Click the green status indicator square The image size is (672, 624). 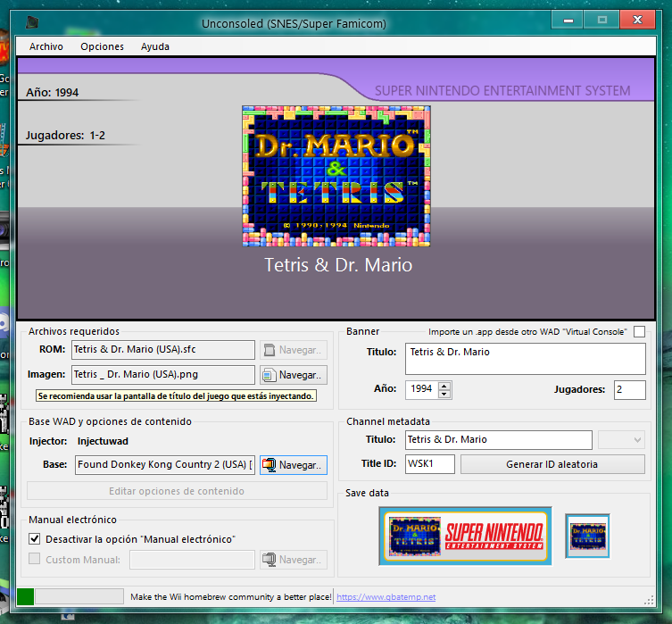pos(25,596)
